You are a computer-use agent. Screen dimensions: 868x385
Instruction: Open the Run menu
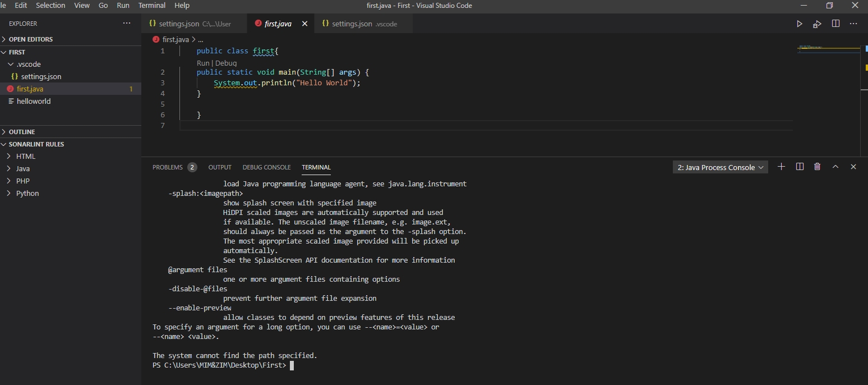pos(123,5)
